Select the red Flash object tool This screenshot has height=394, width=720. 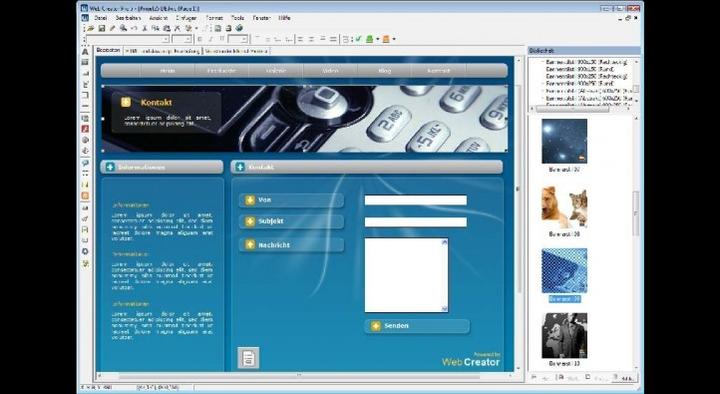pos(85,129)
